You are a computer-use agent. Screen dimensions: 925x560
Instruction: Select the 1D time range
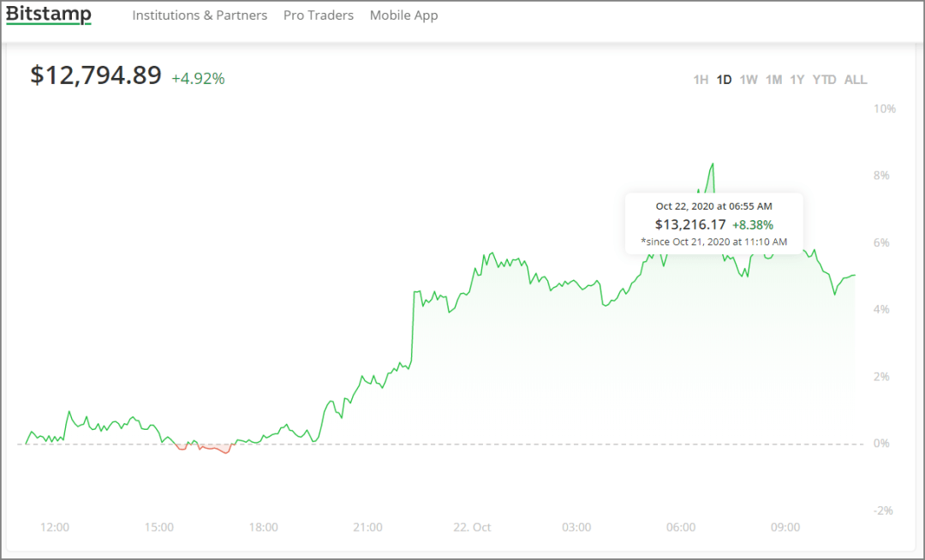[724, 80]
